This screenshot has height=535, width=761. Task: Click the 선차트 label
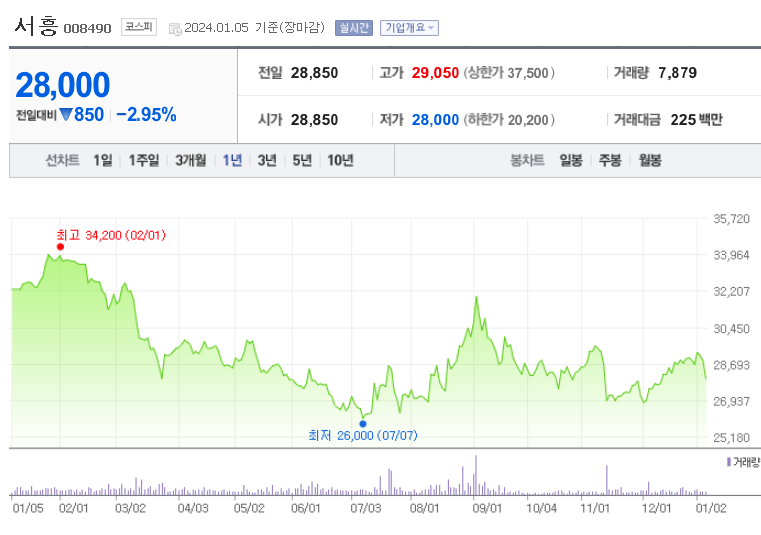[x=62, y=160]
